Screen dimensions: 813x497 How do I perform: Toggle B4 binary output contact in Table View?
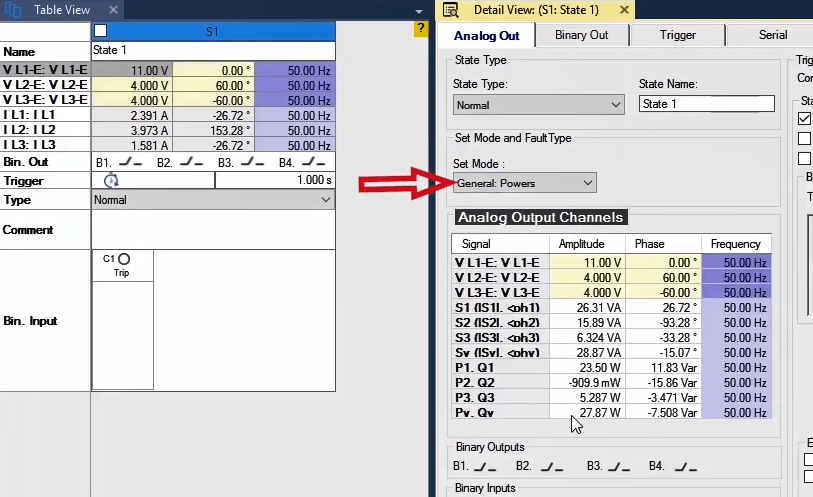click(314, 162)
